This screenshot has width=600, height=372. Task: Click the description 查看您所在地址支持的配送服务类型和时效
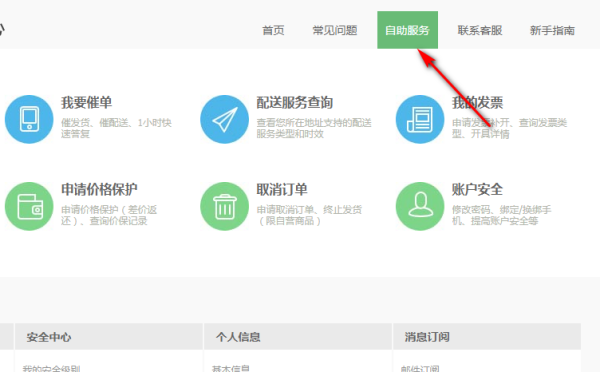[314, 128]
